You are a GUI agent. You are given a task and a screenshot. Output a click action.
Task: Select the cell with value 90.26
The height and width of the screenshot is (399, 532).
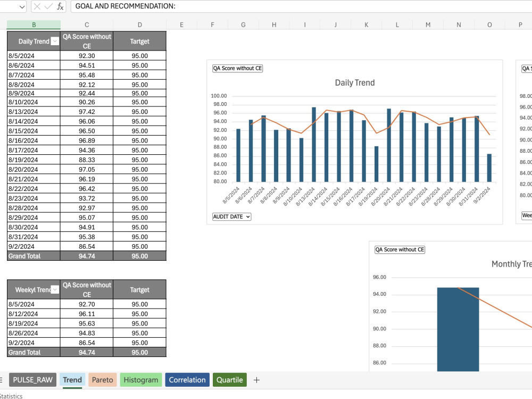(x=87, y=102)
